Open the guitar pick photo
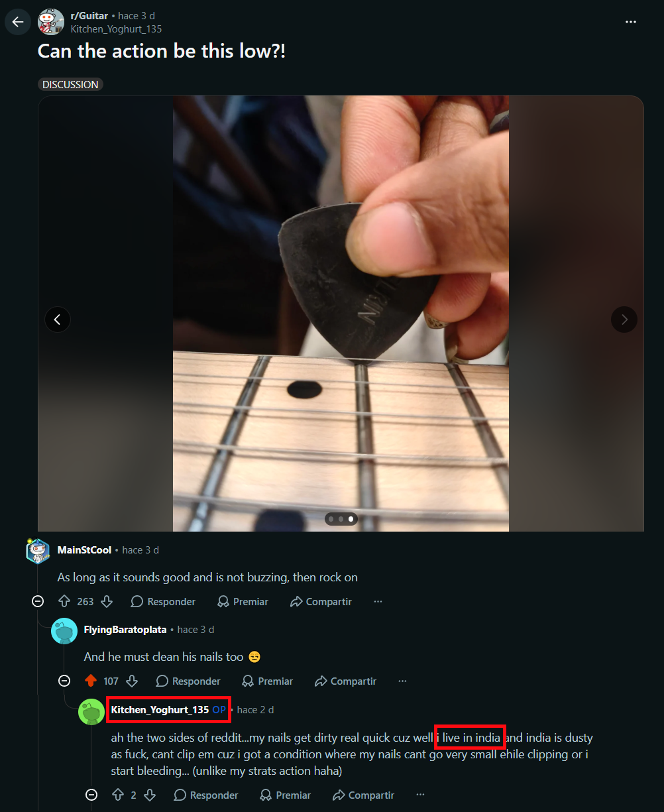The height and width of the screenshot is (812, 664). tap(341, 314)
